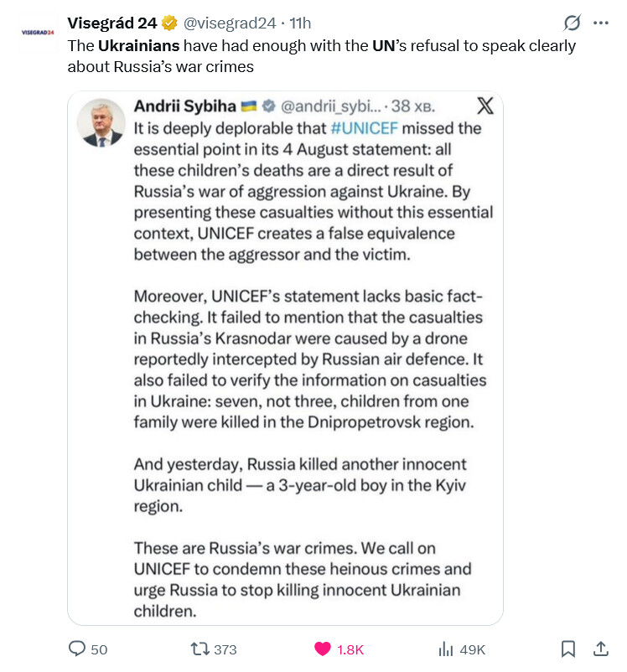Viewport: 627px width, 672px height.
Task: Click the blue verified checkmark of Sybiha
Action: [x=268, y=106]
